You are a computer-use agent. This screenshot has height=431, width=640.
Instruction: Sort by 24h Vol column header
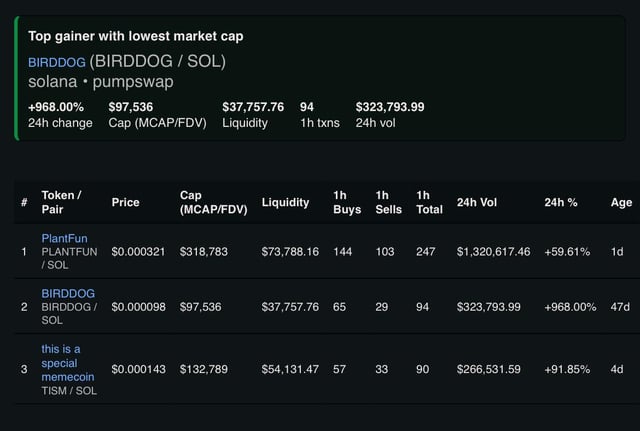tap(477, 202)
